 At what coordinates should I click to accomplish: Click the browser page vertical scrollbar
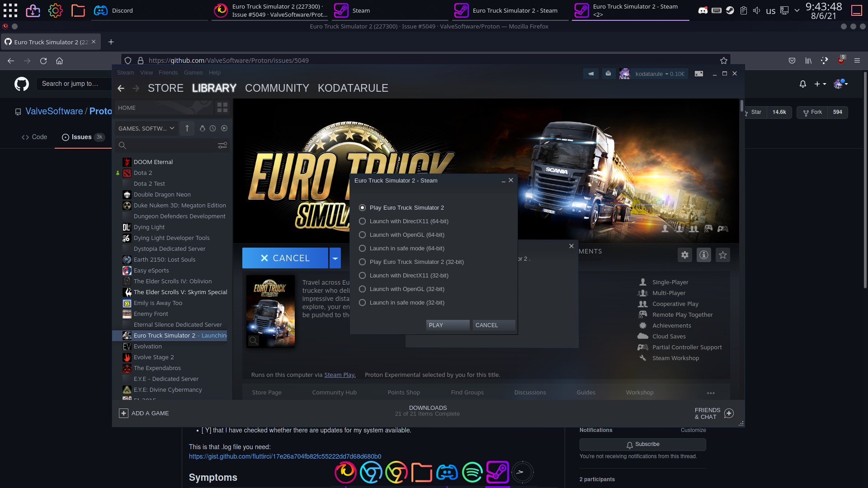point(865,181)
